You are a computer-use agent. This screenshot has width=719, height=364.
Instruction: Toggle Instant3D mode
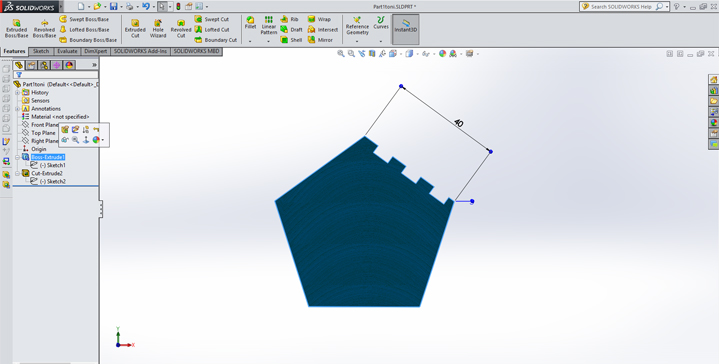tap(406, 28)
